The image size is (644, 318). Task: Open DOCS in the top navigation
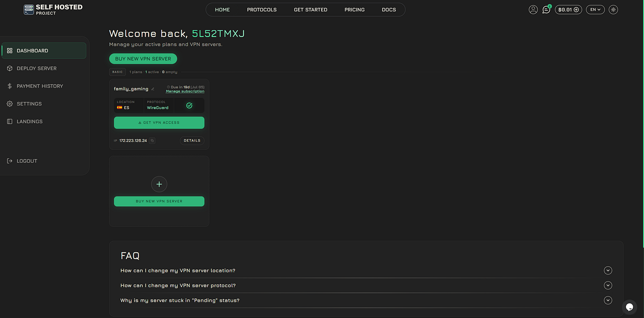(x=389, y=10)
